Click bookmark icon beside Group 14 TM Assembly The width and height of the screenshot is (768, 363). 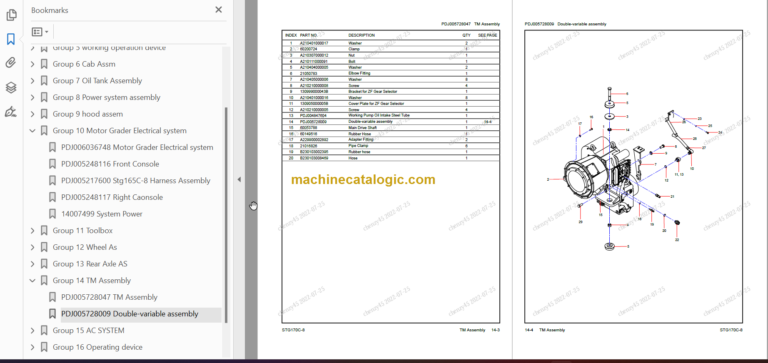pyautogui.click(x=44, y=280)
